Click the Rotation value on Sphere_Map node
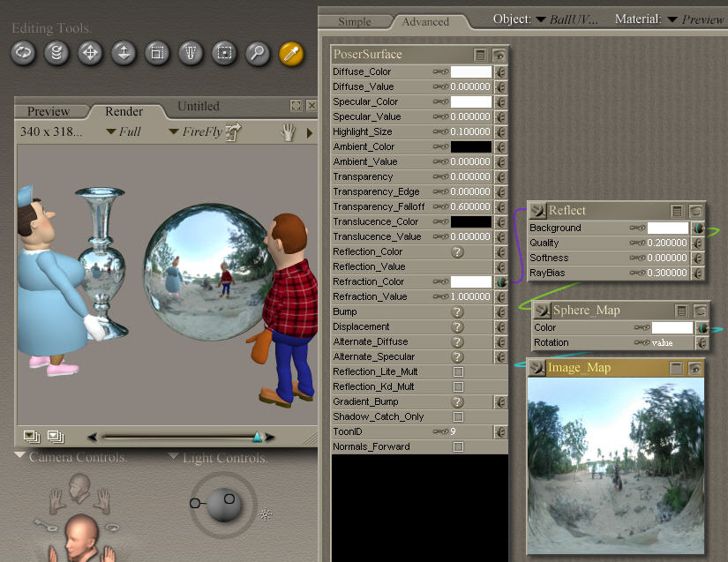 coord(663,342)
